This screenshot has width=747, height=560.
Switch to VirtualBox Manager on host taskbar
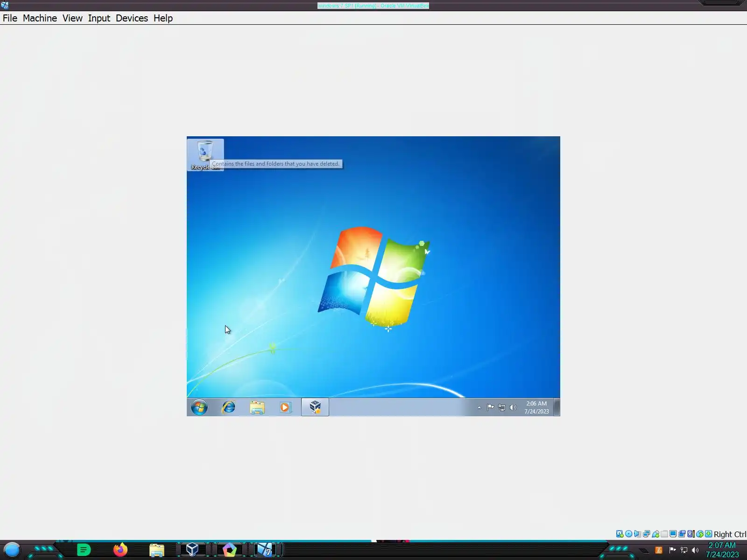pyautogui.click(x=192, y=550)
